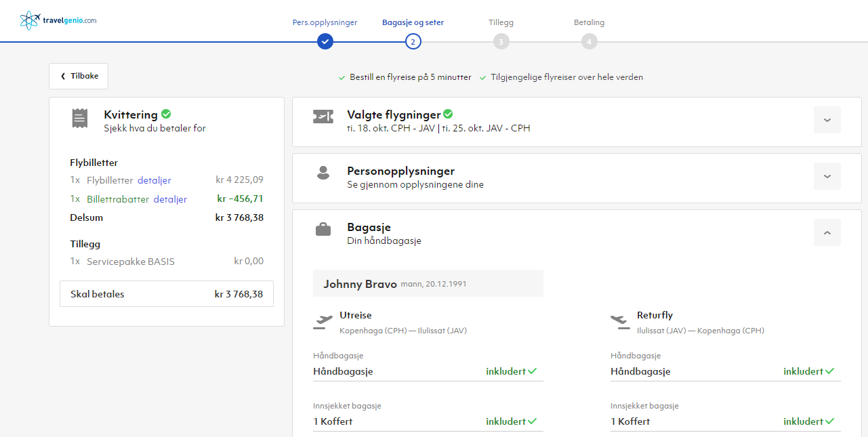Click the flight ticket icon next to Valgte flygninger

pos(323,117)
